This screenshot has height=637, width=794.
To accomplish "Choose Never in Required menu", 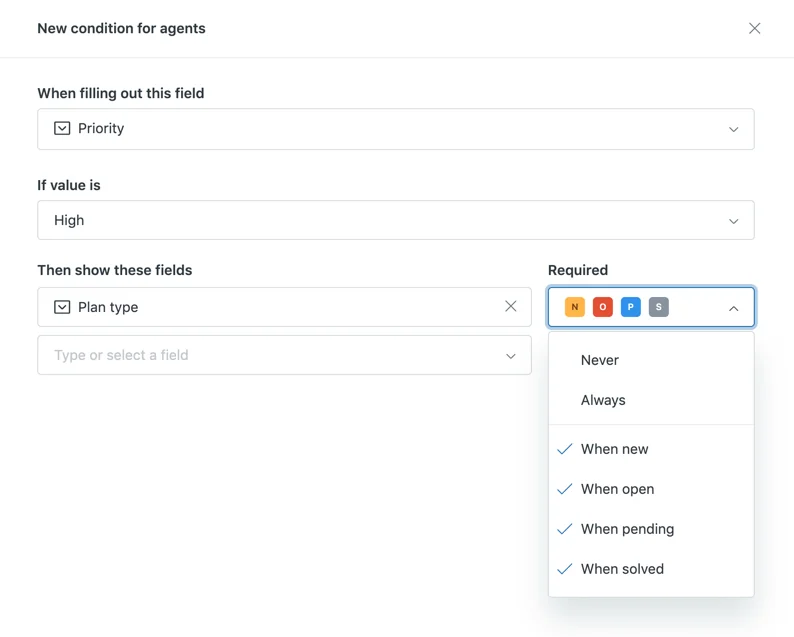I will [651, 360].
